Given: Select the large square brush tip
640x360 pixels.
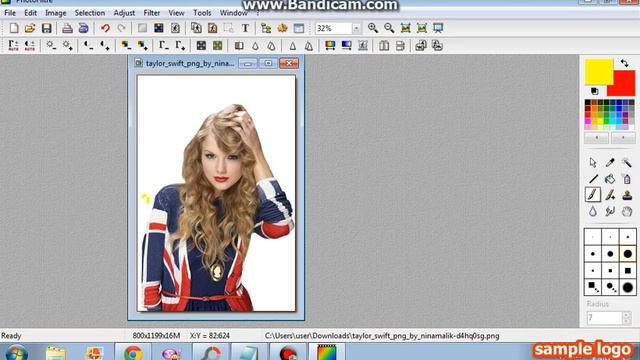Looking at the screenshot, I should (x=627, y=271).
